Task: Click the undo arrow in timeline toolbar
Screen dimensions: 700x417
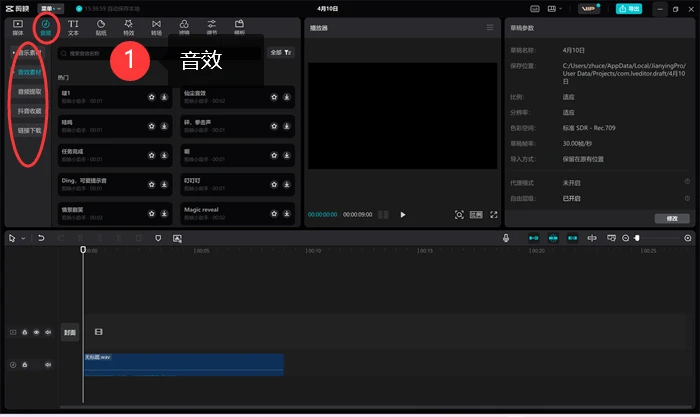Action: point(41,238)
